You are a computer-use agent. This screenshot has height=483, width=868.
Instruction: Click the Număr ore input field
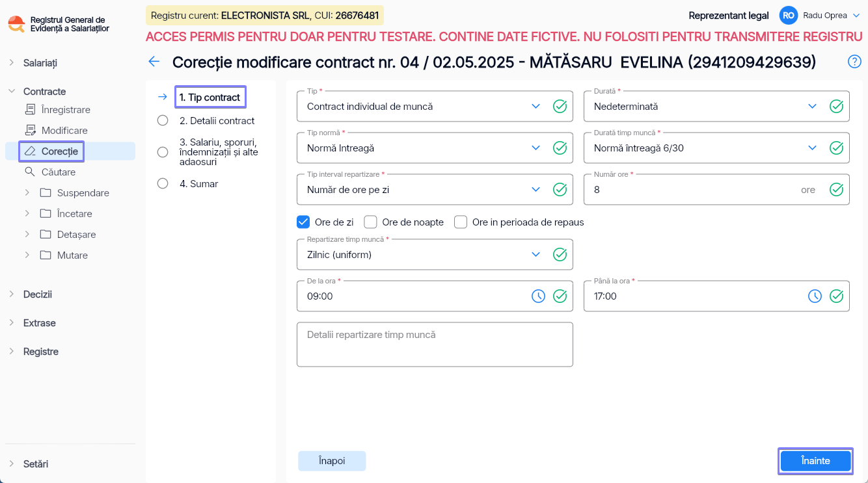[716, 189]
